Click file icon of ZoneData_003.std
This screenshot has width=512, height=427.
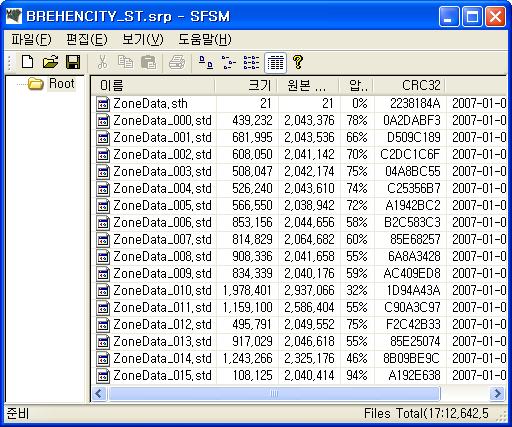103,172
